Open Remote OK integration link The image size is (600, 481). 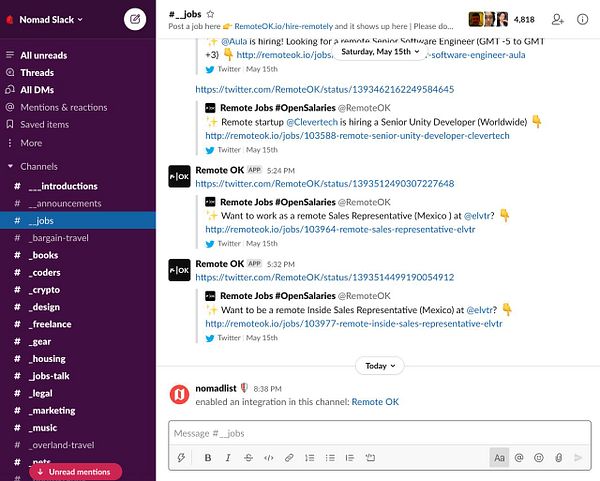click(375, 402)
